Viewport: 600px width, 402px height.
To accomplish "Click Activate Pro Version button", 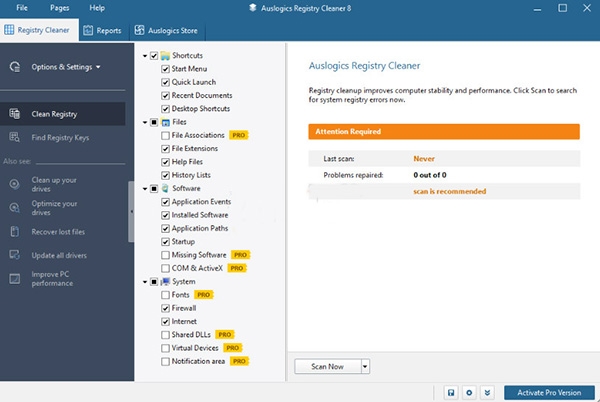I will pyautogui.click(x=549, y=392).
